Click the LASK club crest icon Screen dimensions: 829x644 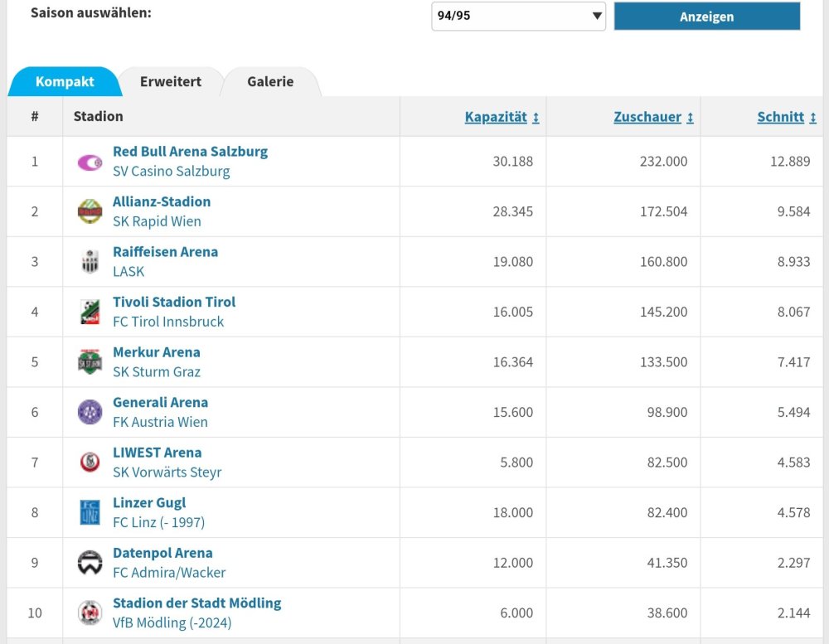90,262
